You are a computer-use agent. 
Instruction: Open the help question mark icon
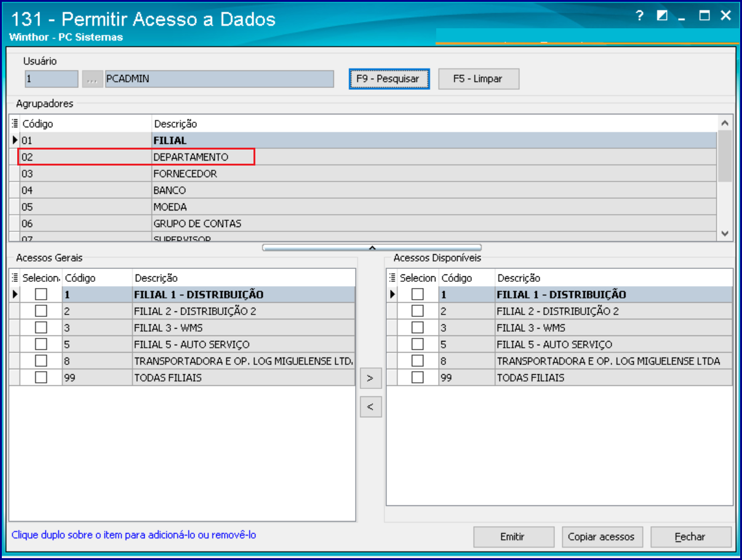point(640,16)
